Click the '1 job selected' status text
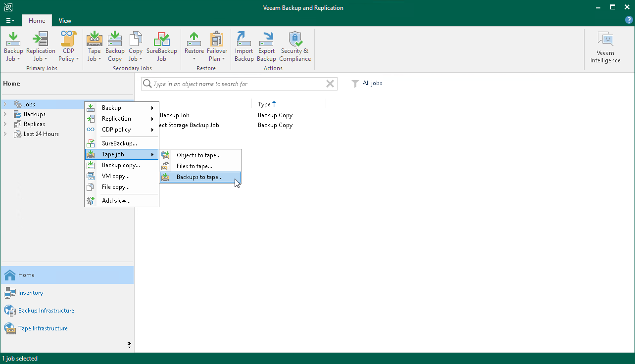The height and width of the screenshot is (364, 635). (20, 359)
